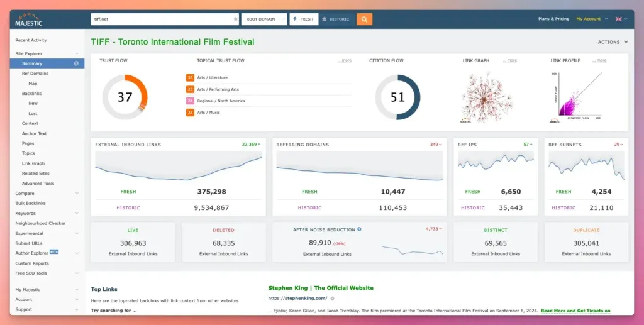The image size is (644, 325).
Task: Switch to the Historic index toggle
Action: (x=336, y=19)
